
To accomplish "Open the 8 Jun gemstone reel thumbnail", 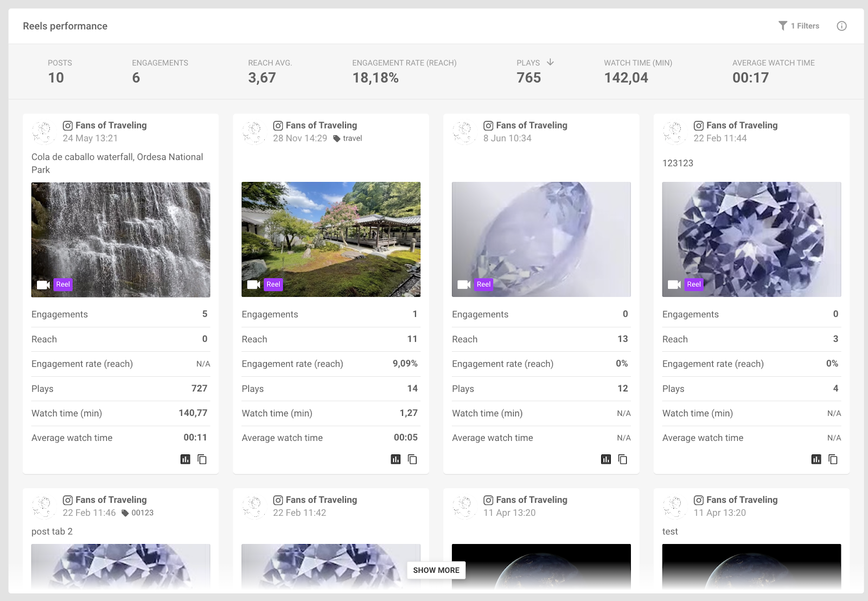I will point(541,239).
